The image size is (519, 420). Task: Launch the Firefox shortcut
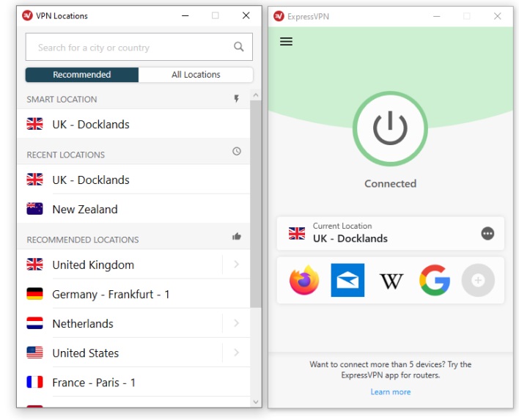point(304,280)
